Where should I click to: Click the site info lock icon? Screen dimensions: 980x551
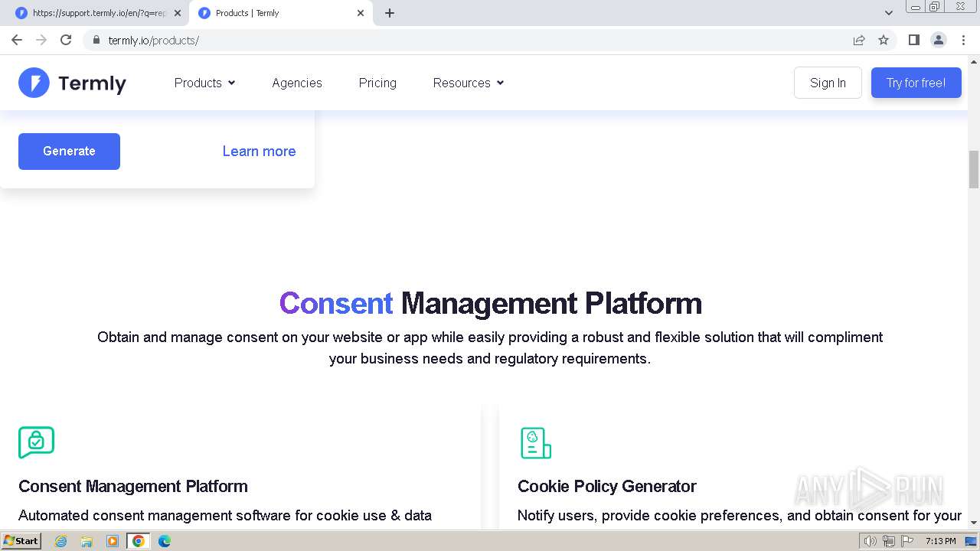pyautogui.click(x=96, y=40)
